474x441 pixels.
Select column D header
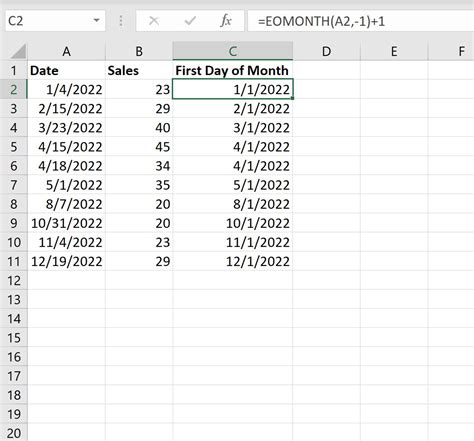(x=326, y=51)
